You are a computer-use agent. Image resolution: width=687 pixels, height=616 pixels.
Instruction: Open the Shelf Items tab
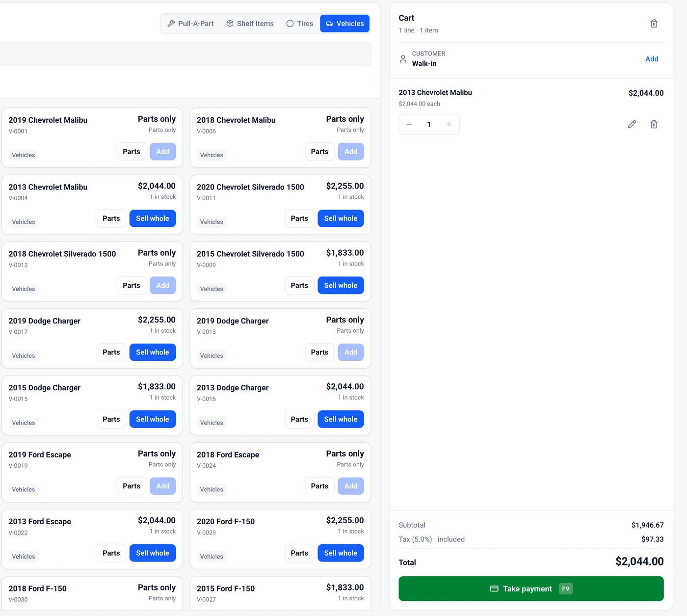250,24
